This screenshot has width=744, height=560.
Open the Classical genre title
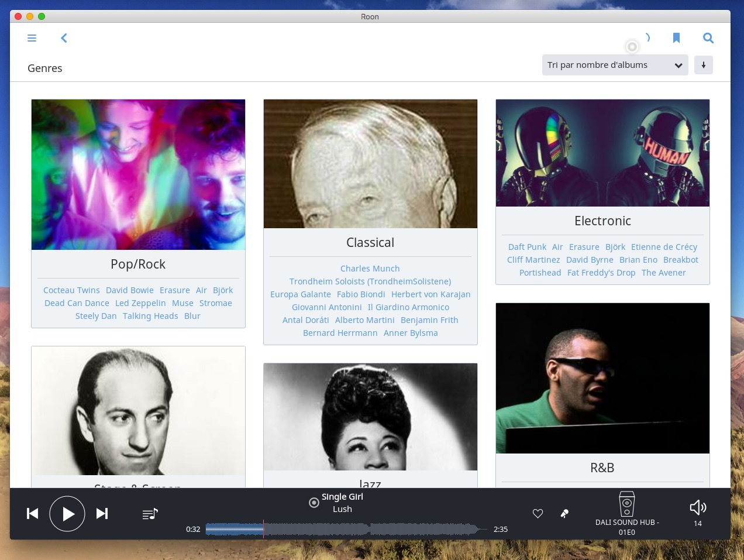coord(370,242)
